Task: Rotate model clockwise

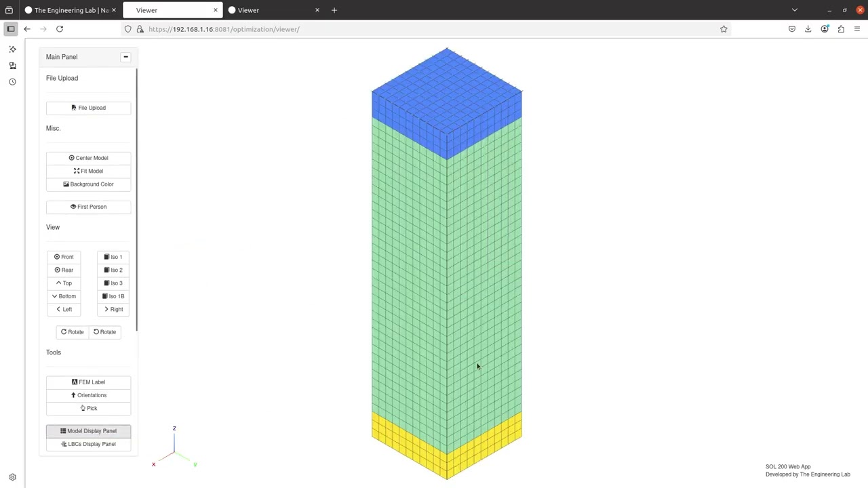Action: (x=73, y=332)
